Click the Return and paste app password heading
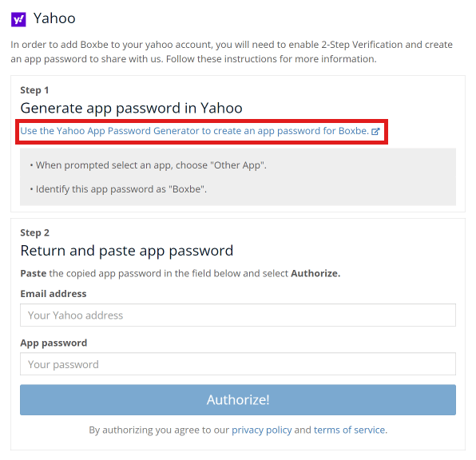Viewport: 476px width, 460px height. click(x=127, y=251)
